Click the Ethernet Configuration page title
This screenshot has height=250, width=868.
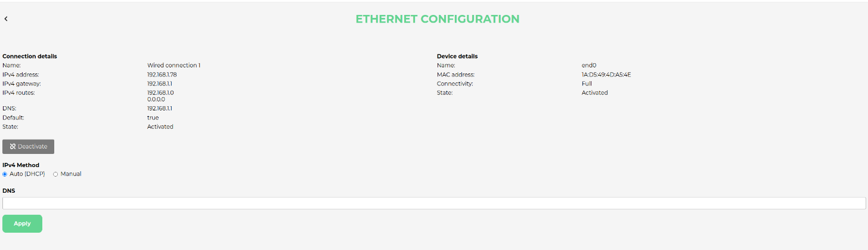click(438, 19)
